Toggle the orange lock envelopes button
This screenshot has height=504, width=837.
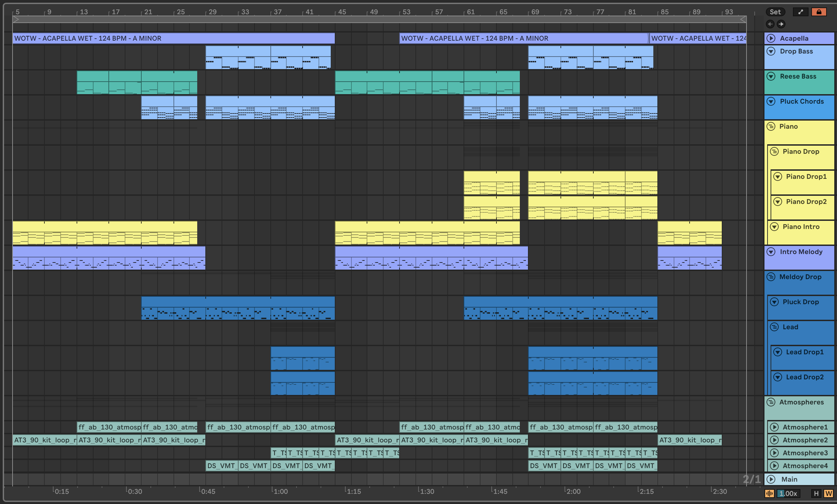pos(819,12)
